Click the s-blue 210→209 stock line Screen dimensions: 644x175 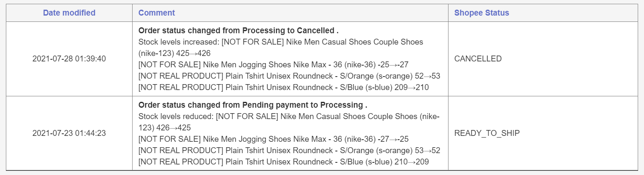pyautogui.click(x=284, y=162)
